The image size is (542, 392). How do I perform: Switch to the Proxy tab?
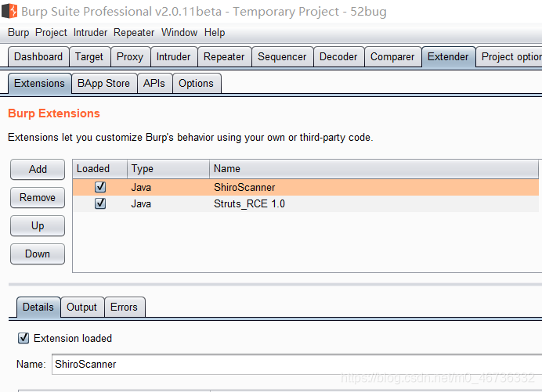click(130, 56)
